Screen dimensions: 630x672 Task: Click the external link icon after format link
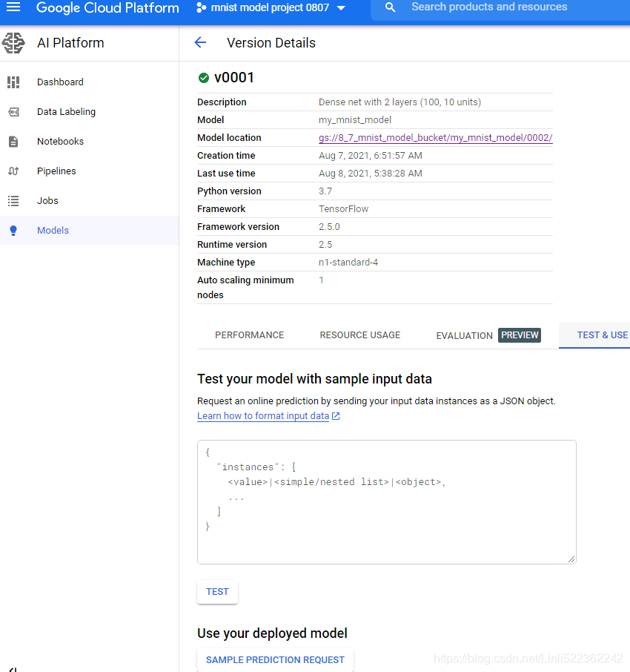[336, 415]
